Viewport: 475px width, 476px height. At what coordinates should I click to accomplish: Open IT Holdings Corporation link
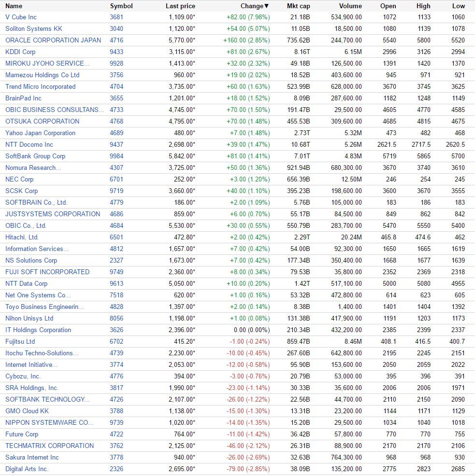pyautogui.click(x=38, y=330)
